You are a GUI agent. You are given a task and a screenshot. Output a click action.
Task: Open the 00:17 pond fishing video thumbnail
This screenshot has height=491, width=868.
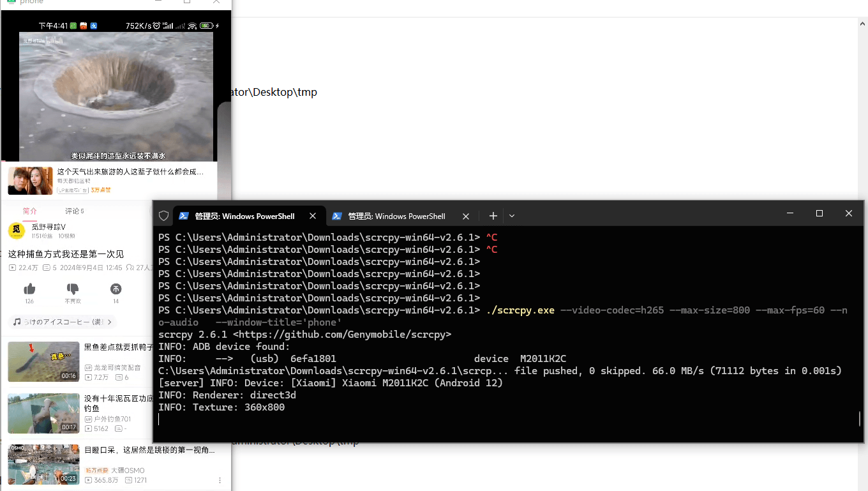point(43,413)
